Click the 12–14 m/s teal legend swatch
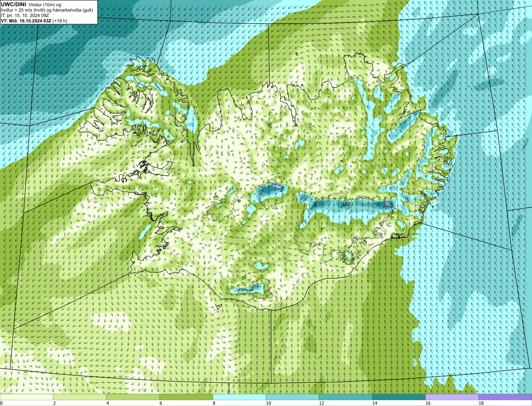Screen dimensions: 532x406 tap(346, 397)
